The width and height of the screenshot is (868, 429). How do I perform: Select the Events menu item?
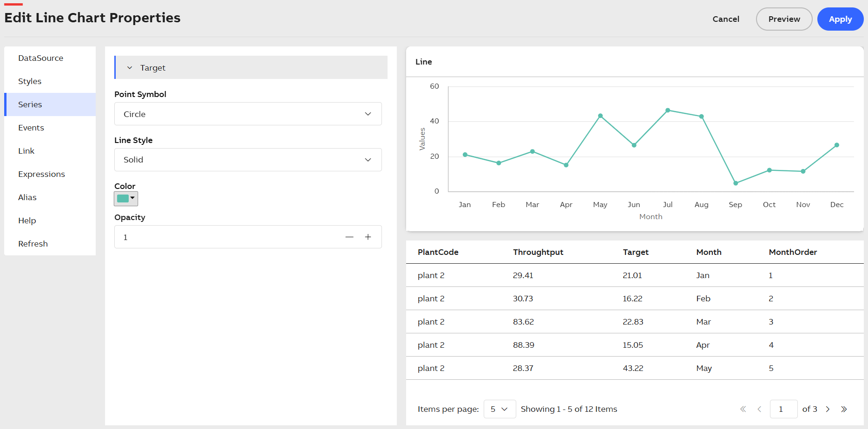pos(31,128)
